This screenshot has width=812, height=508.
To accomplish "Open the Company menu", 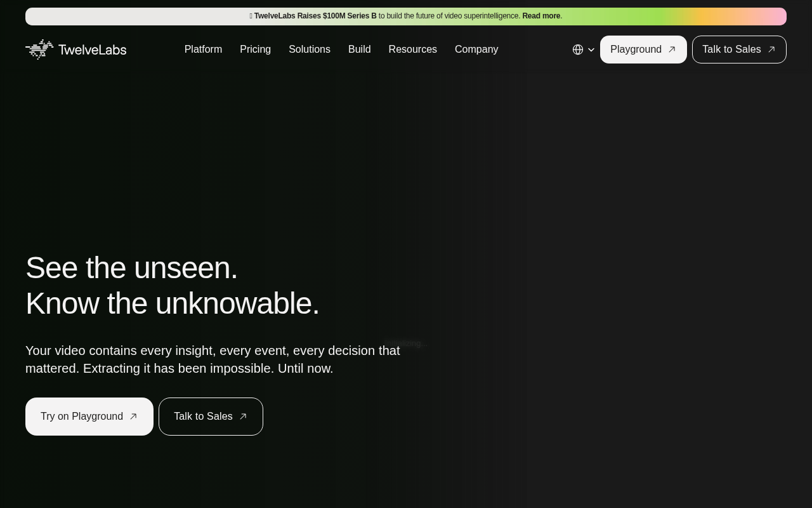I will click(476, 50).
